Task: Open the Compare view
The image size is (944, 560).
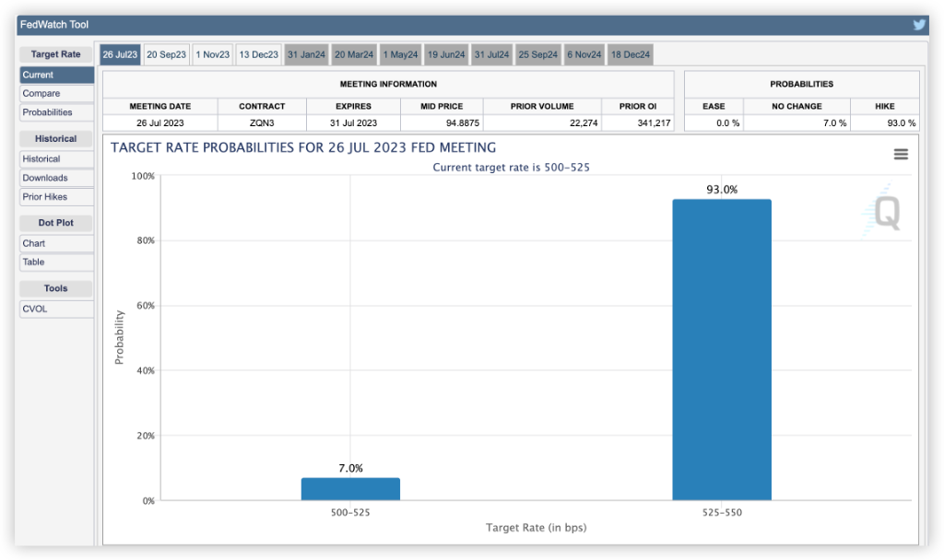Action: pyautogui.click(x=56, y=94)
